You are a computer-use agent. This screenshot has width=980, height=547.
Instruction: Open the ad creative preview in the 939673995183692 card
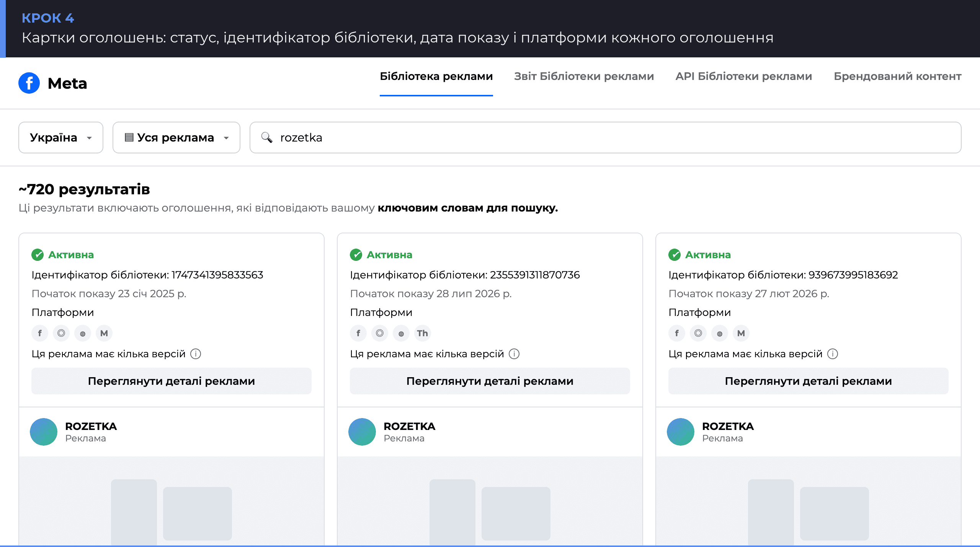coord(808,501)
